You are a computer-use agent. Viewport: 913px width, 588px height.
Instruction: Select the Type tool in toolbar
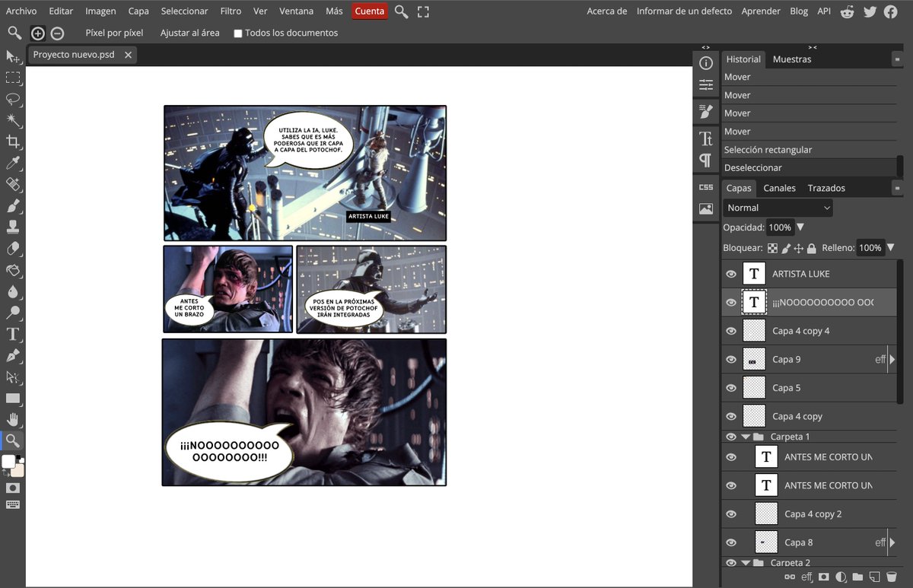13,334
